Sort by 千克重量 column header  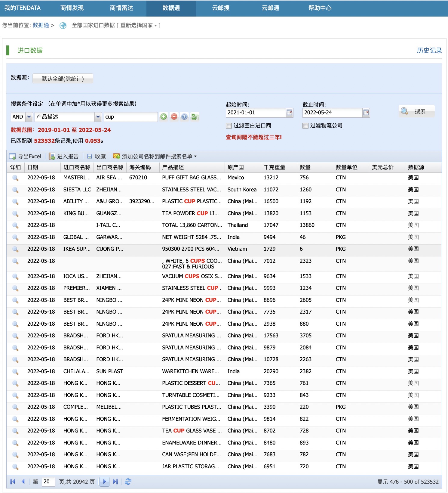click(x=279, y=167)
